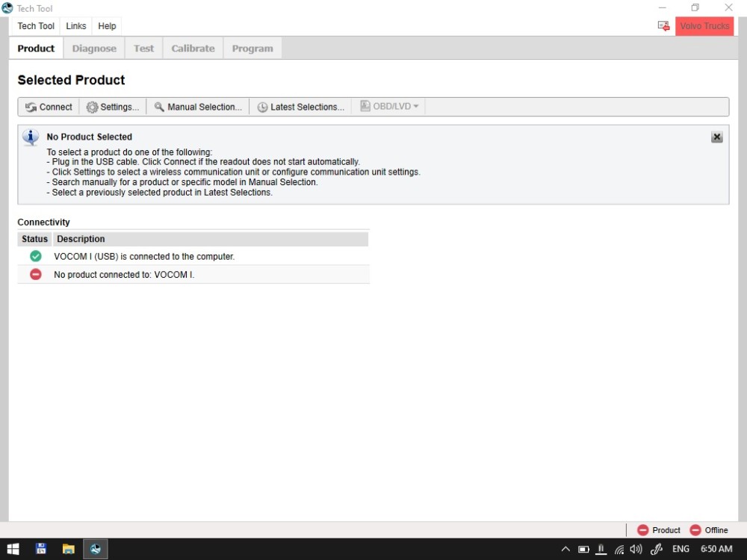Image resolution: width=747 pixels, height=560 pixels.
Task: Click the Product status indicator in status bar
Action: 658,530
